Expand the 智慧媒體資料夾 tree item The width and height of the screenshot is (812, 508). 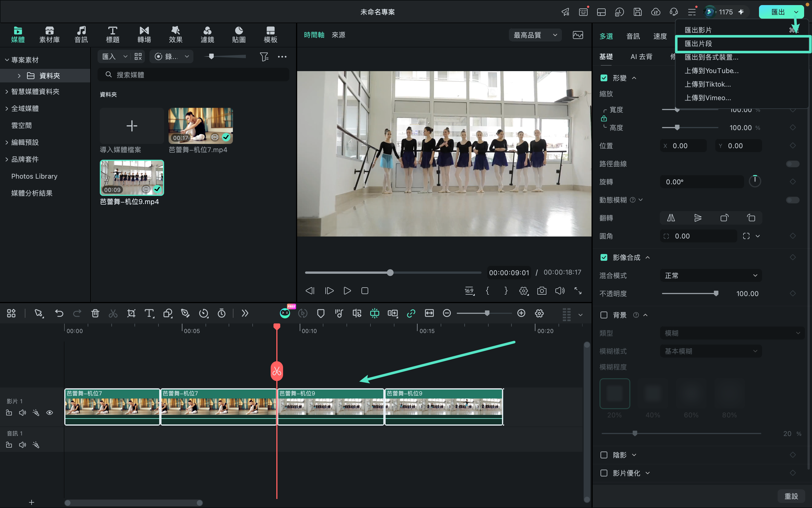(6, 91)
